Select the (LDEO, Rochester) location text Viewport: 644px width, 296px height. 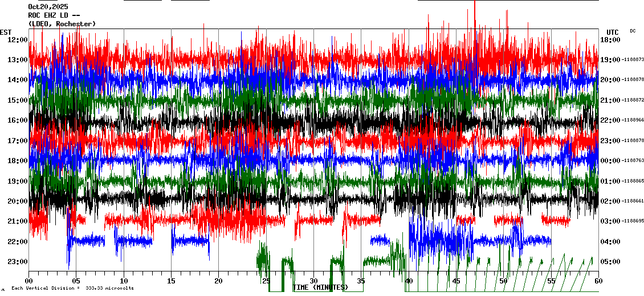[x=62, y=24]
